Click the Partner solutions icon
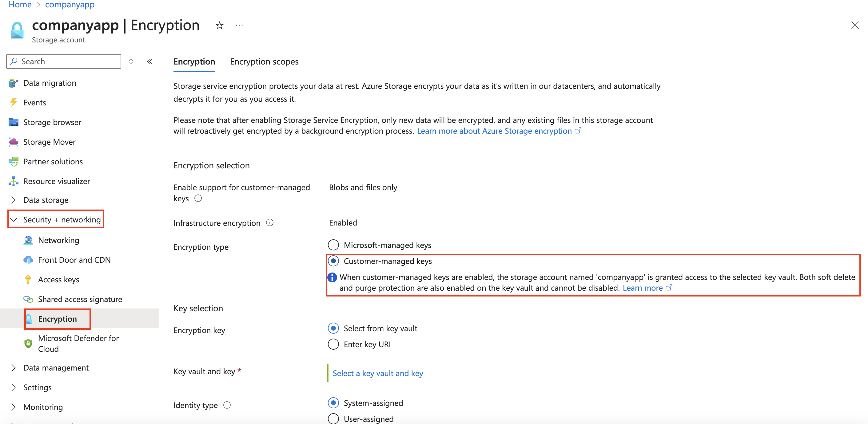Viewport: 868px width, 424px height. point(13,162)
